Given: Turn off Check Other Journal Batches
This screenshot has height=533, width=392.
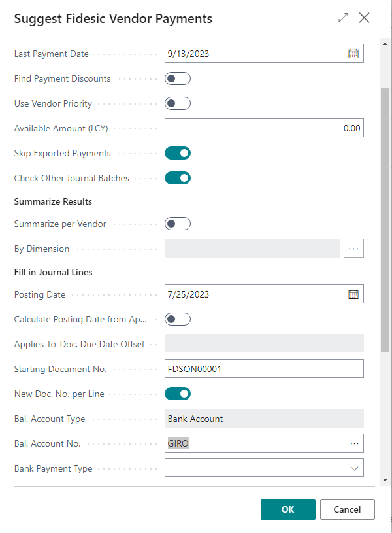Looking at the screenshot, I should click(x=177, y=177).
